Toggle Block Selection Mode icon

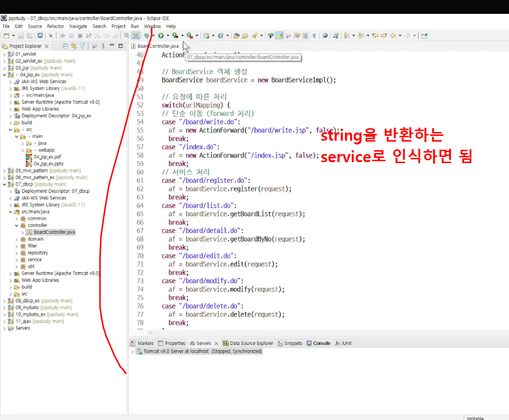pyautogui.click(x=306, y=36)
